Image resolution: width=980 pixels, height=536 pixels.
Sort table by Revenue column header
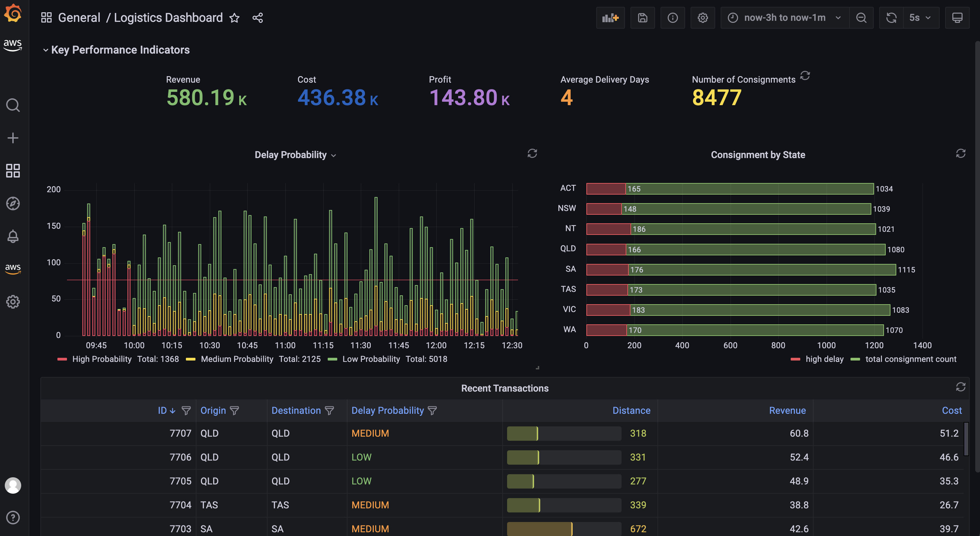point(787,411)
